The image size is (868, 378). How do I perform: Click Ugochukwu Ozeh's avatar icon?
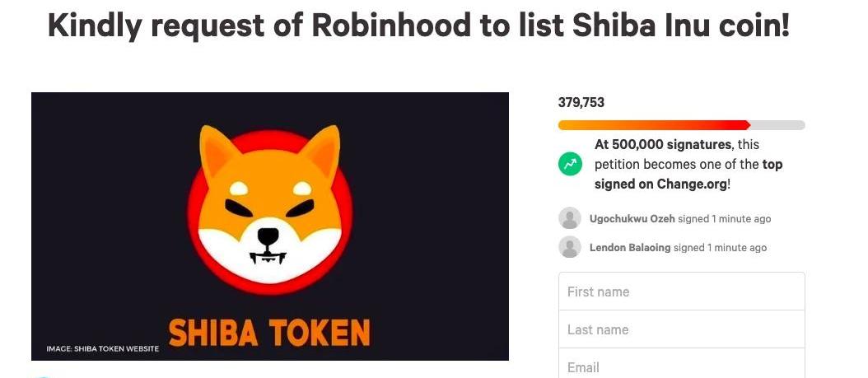[x=570, y=218]
